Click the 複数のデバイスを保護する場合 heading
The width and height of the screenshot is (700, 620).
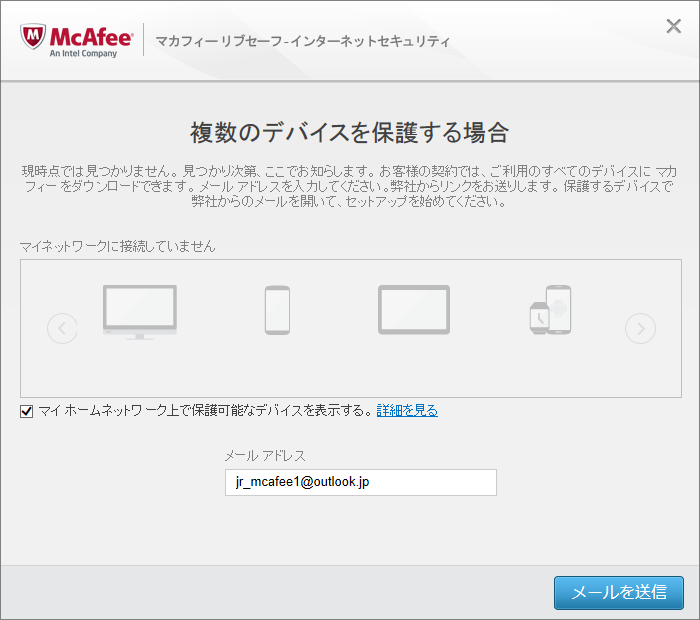tap(350, 132)
